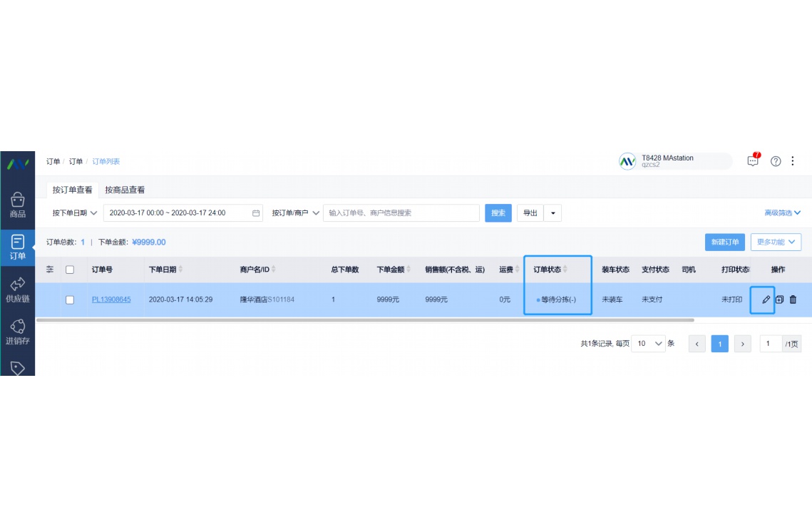Open the three-dot more options icon
812x527 pixels.
click(x=793, y=160)
